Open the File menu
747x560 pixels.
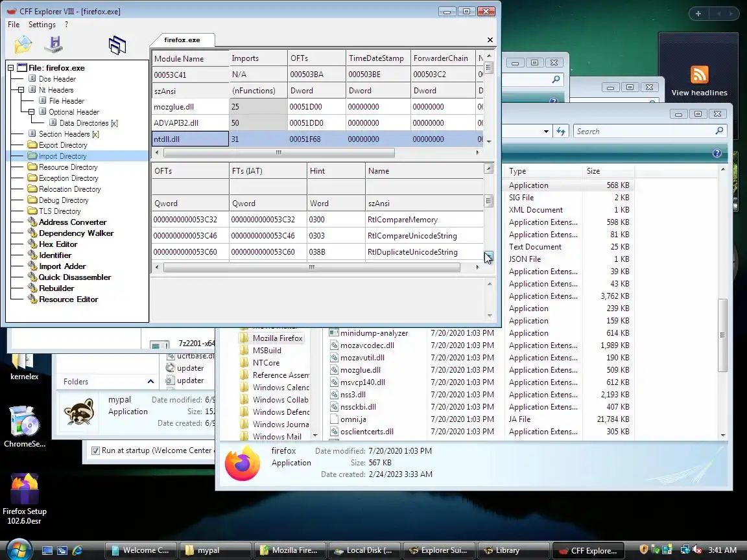pyautogui.click(x=14, y=24)
